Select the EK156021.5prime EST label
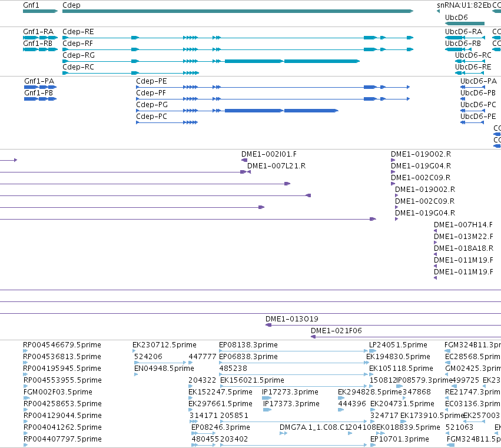The height and width of the screenshot is (448, 501). point(252,380)
